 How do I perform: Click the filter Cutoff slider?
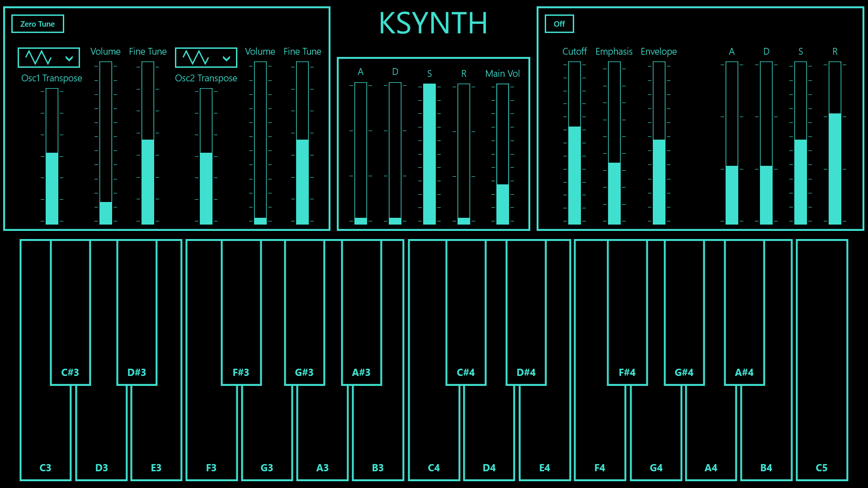pyautogui.click(x=574, y=143)
